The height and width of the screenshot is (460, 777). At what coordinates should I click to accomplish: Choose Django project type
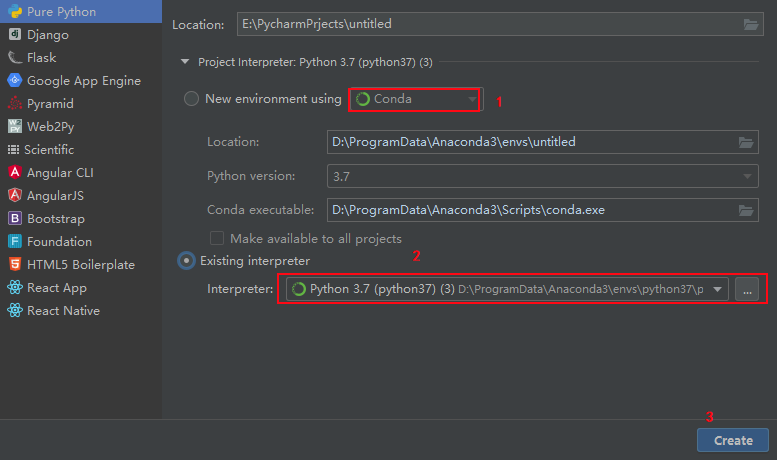click(81, 34)
